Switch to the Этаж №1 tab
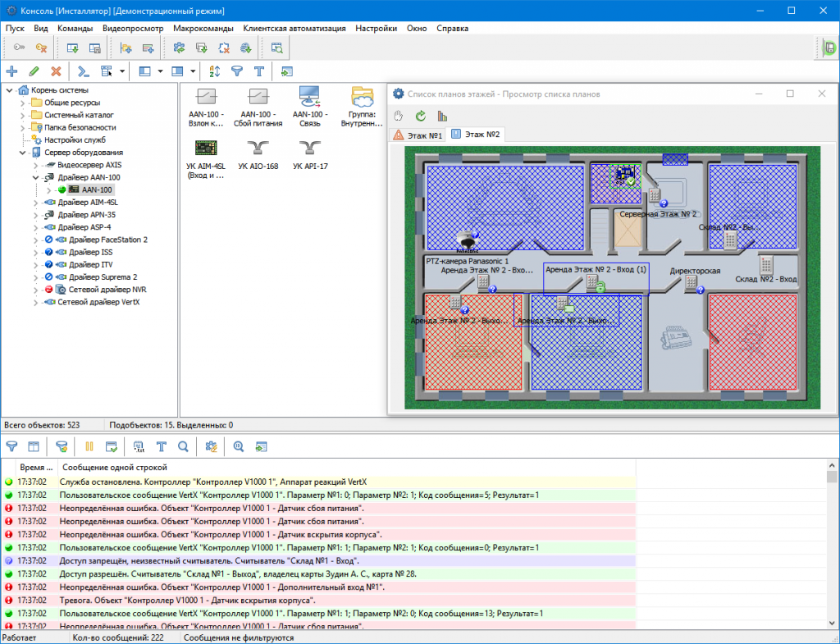This screenshot has width=840, height=644. (x=418, y=135)
